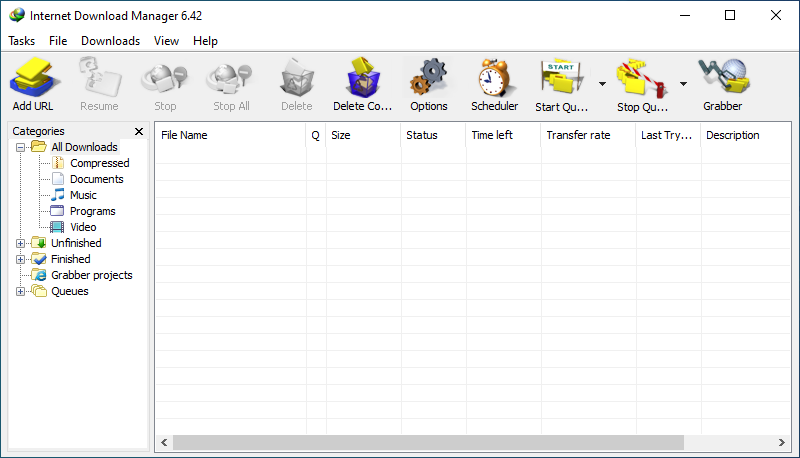This screenshot has height=458, width=800.
Task: Sort by the Description column header
Action: click(746, 135)
